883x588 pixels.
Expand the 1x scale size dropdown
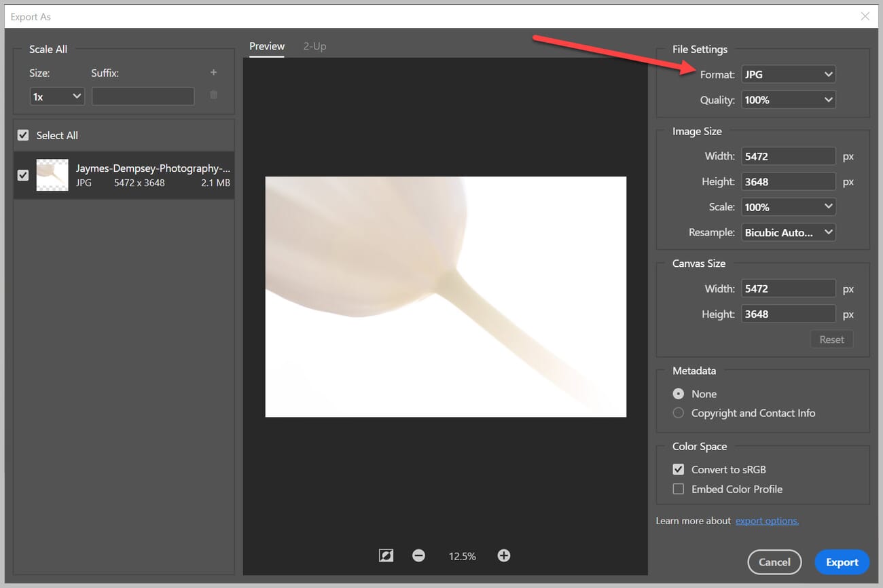(x=57, y=96)
